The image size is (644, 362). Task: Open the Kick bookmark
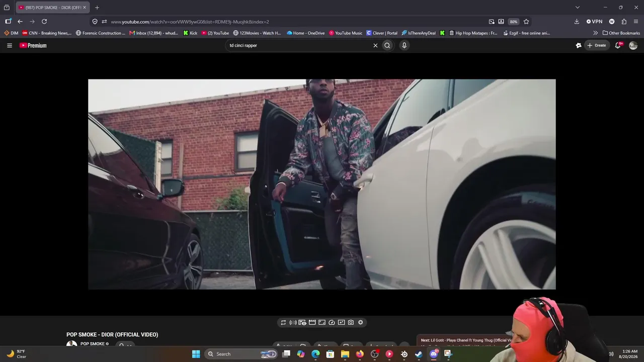pos(190,33)
